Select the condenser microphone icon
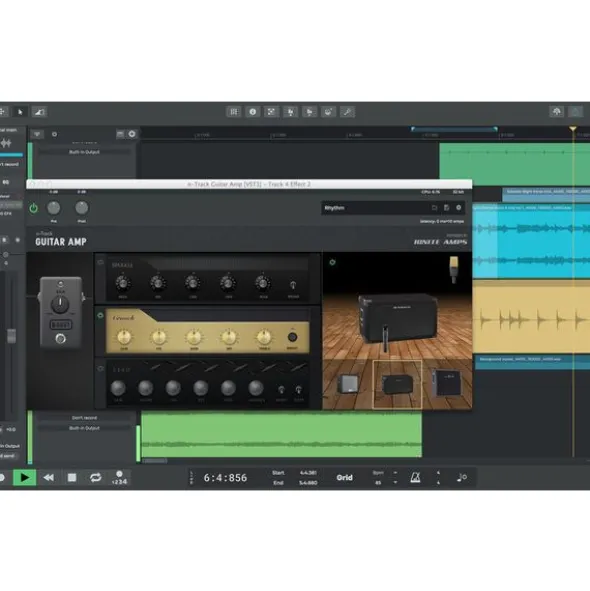 pos(454,269)
